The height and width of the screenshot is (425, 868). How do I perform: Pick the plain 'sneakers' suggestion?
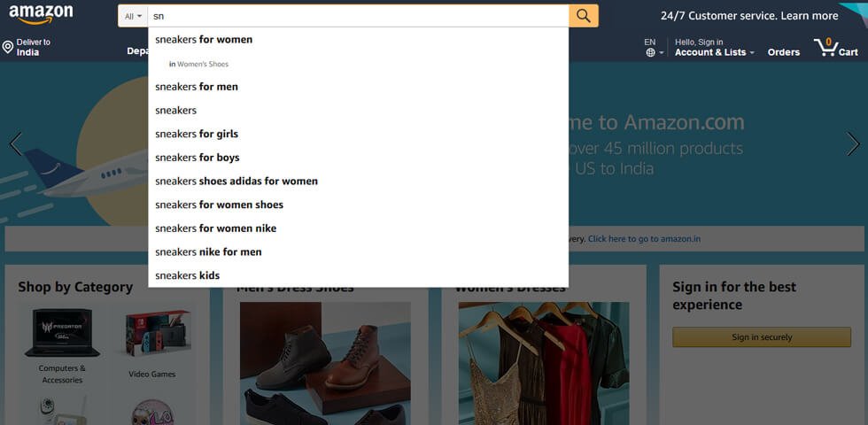pos(358,110)
